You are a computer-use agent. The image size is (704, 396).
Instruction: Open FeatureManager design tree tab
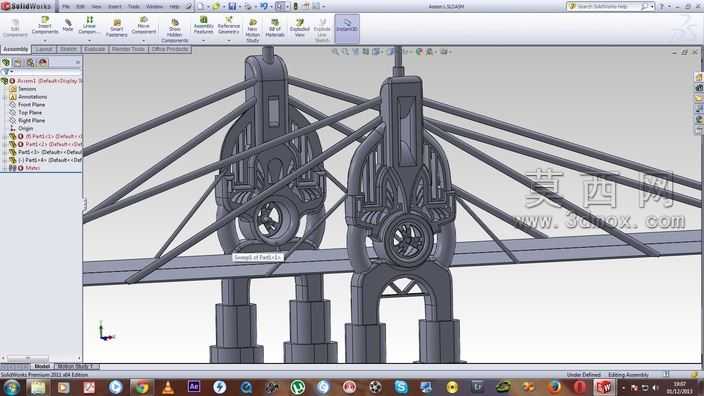[x=6, y=62]
